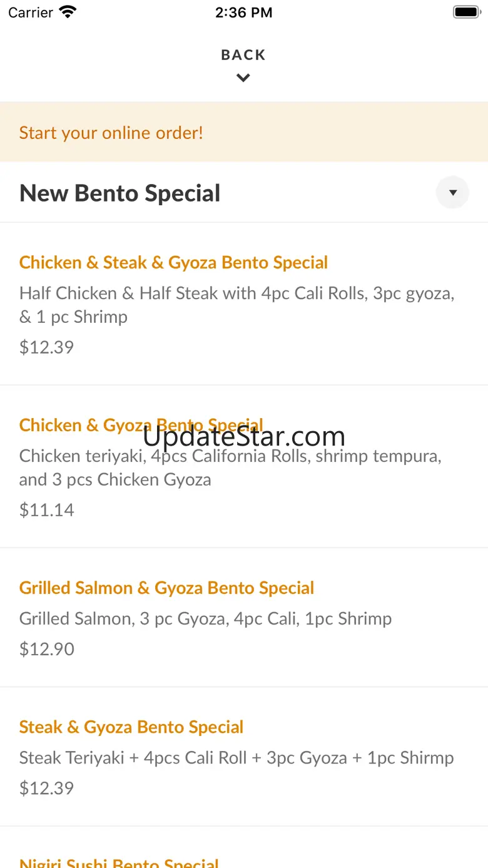Tap the BACK label at top
The image size is (488, 868).
[243, 55]
